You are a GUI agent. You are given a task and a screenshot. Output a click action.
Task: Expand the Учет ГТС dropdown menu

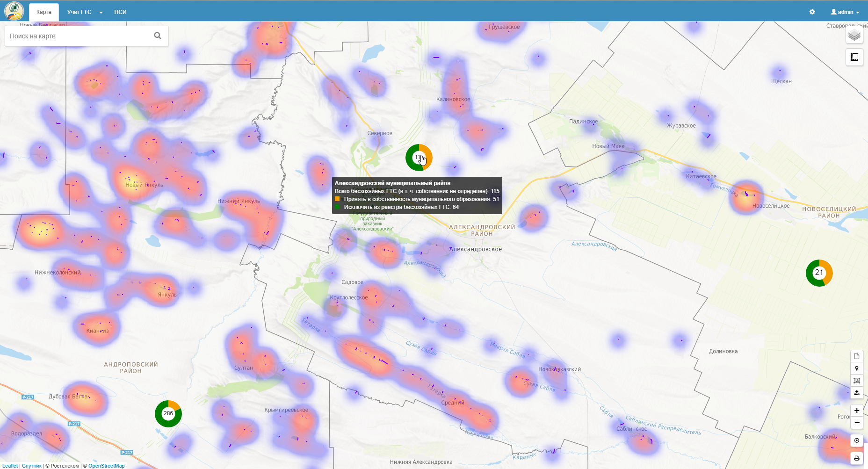coord(85,12)
